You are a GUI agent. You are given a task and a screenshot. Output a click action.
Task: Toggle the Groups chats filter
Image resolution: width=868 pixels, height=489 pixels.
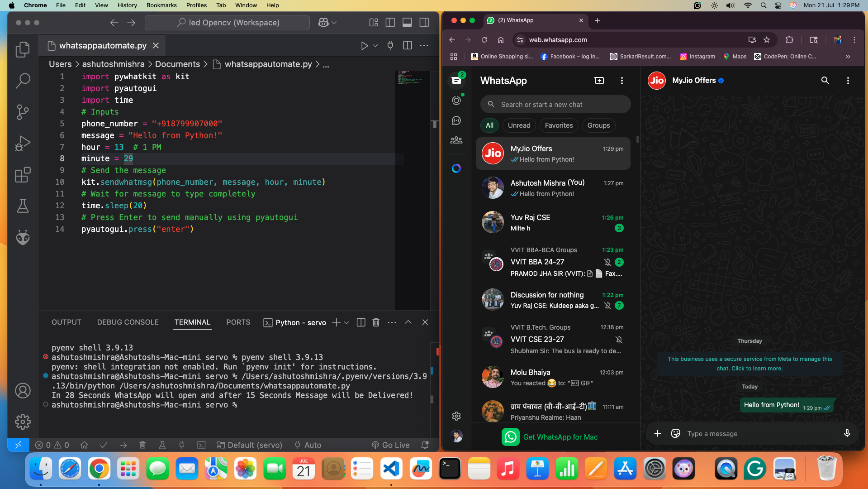[x=598, y=125]
